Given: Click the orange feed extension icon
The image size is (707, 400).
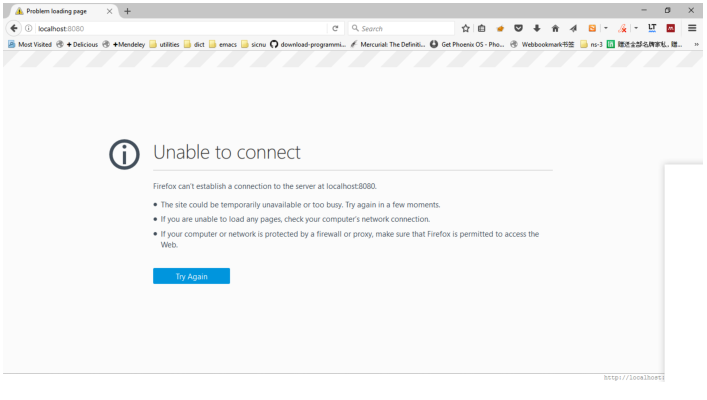Looking at the screenshot, I should pyautogui.click(x=592, y=28).
